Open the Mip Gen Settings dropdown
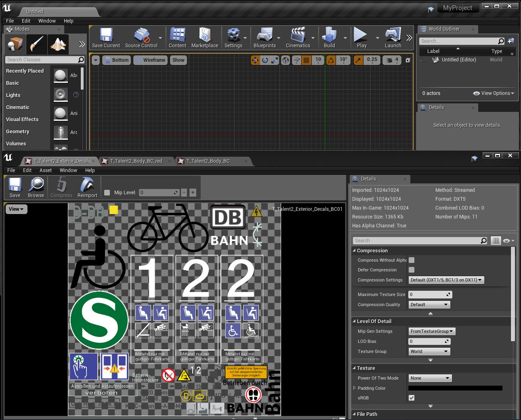521x420 pixels. point(432,331)
